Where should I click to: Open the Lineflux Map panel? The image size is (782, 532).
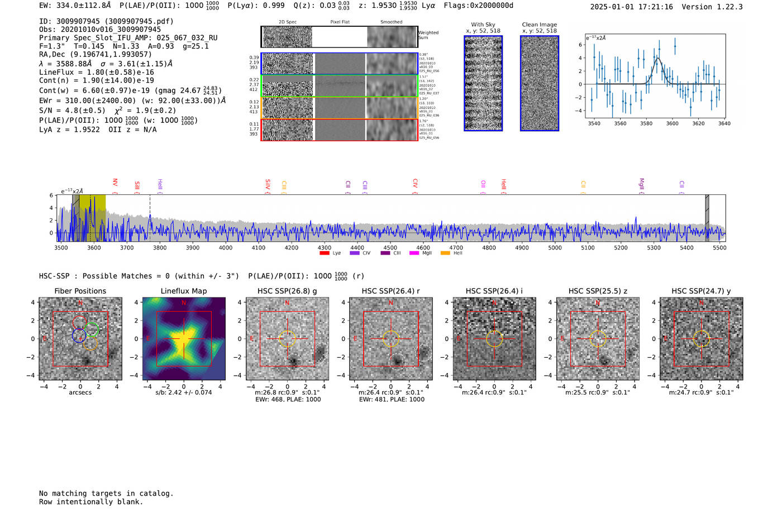pos(184,339)
